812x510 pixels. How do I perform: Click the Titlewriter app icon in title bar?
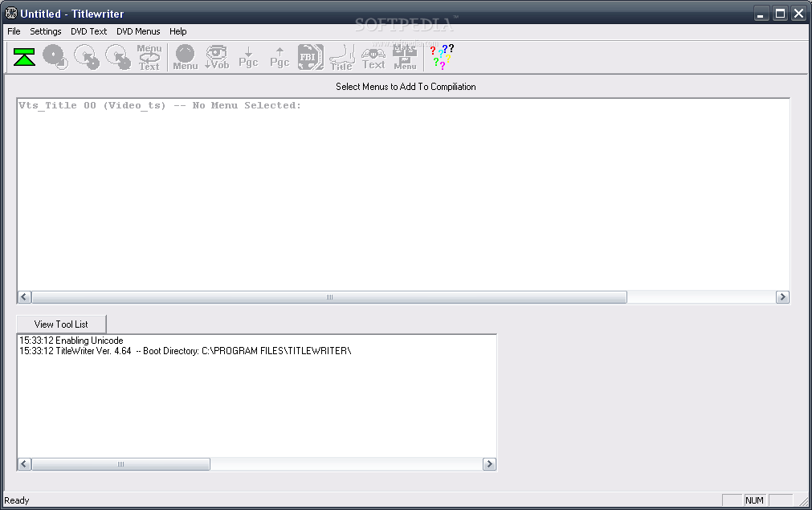(x=11, y=13)
